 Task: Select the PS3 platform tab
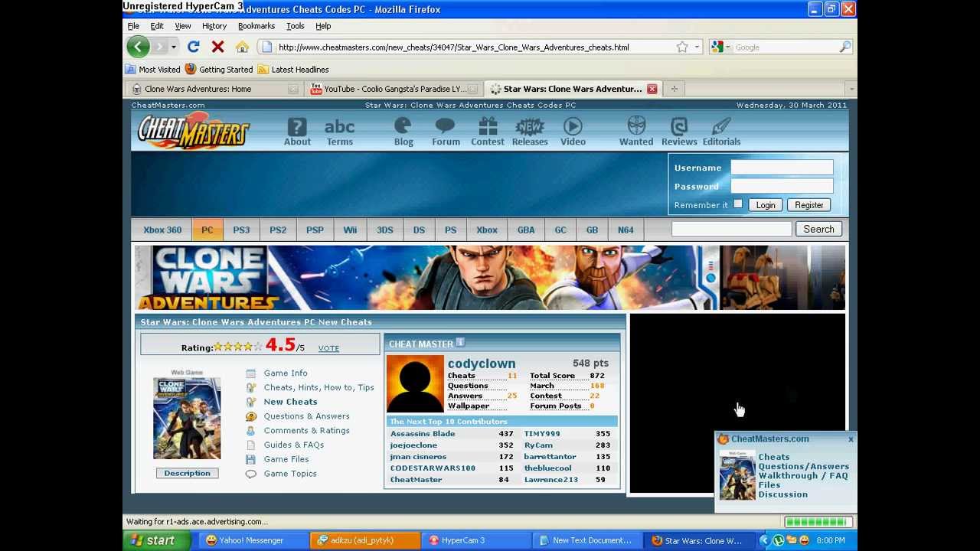pyautogui.click(x=241, y=230)
